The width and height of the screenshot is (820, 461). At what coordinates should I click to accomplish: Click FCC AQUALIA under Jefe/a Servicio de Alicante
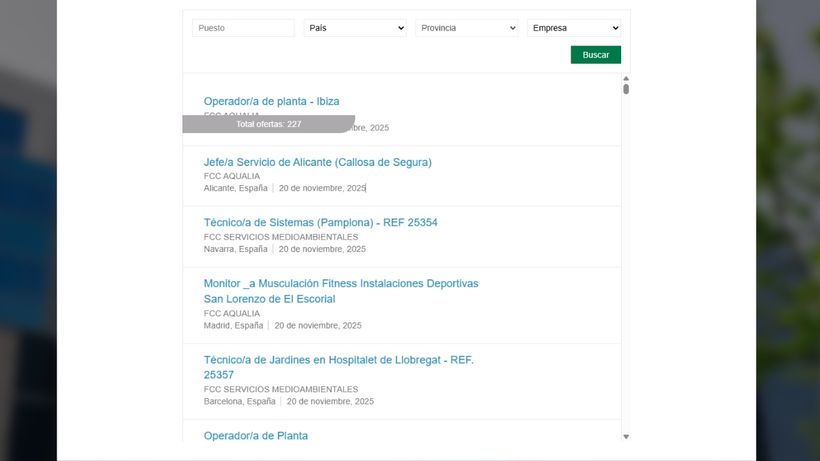pos(232,176)
